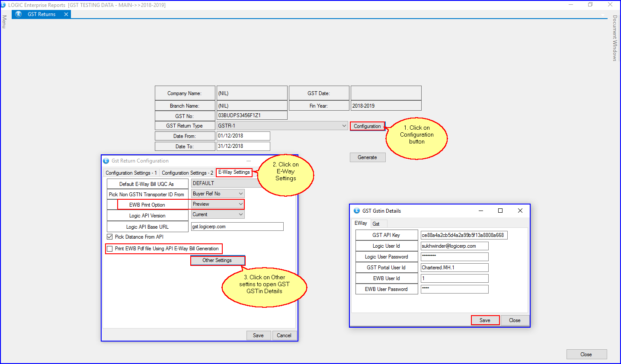Click the Other Settings button
Screen dimensions: 621x364
pyautogui.click(x=218, y=260)
